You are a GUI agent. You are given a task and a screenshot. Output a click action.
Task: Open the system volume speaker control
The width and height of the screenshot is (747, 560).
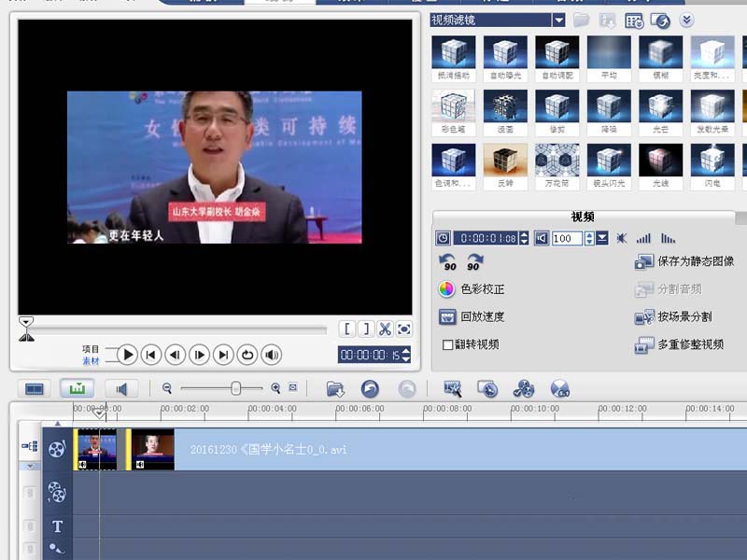tap(272, 355)
